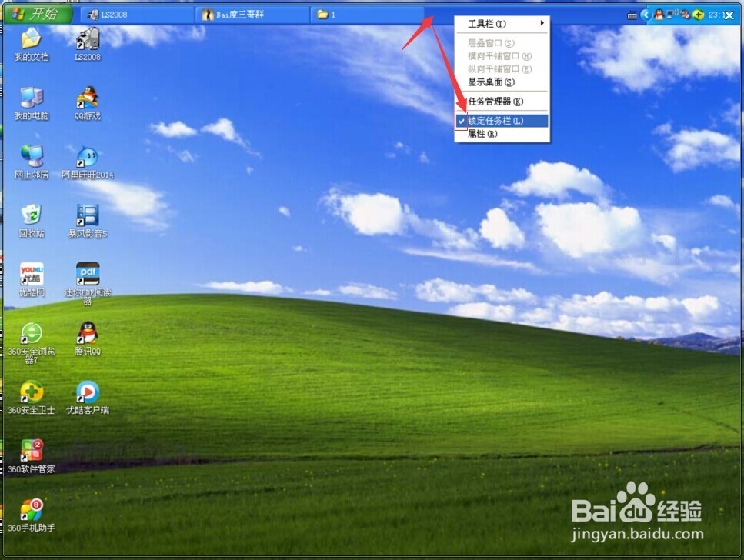Expand the 工具栏 submenu
Viewport: 744px width, 560px height.
point(502,24)
